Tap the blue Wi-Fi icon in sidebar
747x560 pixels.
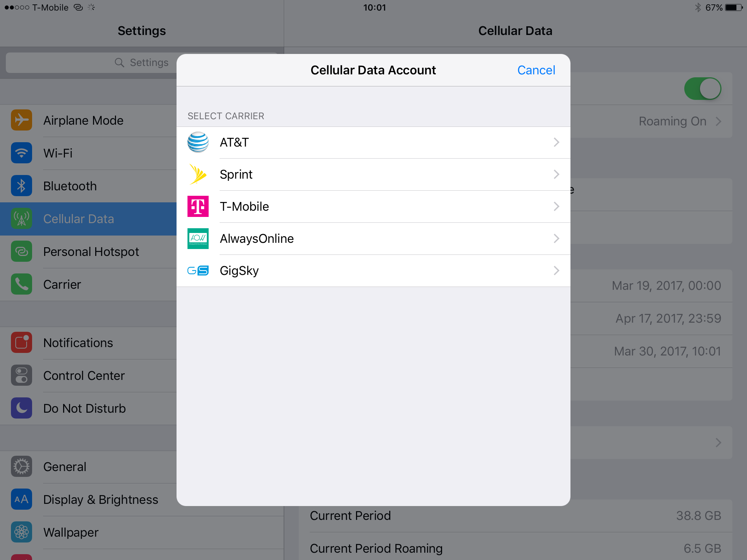[x=22, y=153]
